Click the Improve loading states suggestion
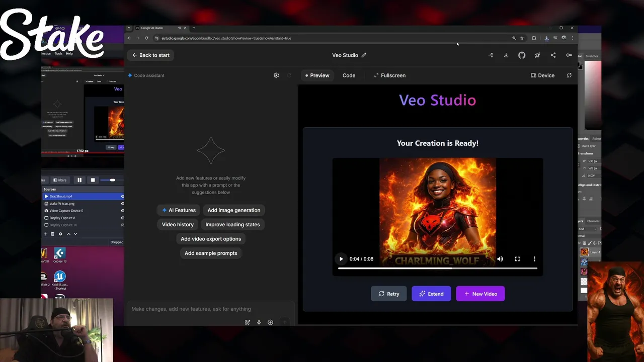This screenshot has width=644, height=362. 232,225
